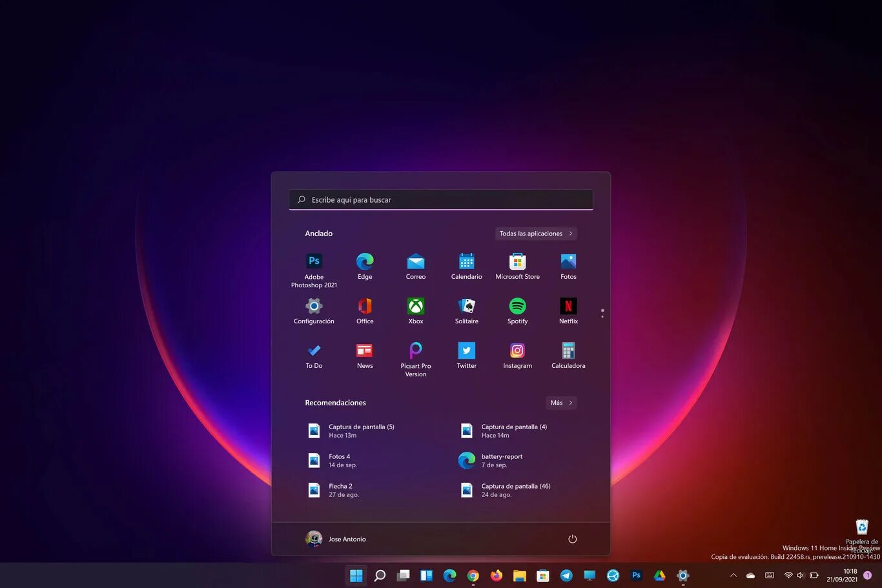Viewport: 882px width, 588px height.
Task: Launch Google Chrome from the taskbar
Action: 473,575
